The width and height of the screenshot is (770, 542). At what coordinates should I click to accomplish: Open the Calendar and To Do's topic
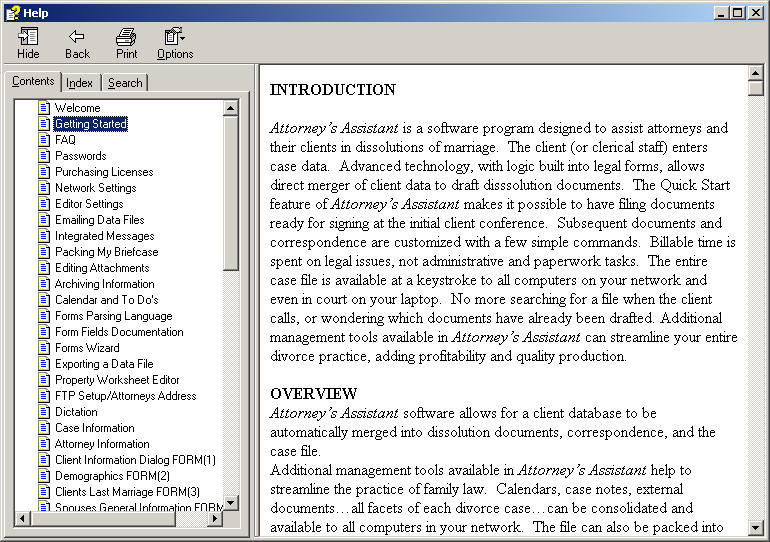[107, 299]
